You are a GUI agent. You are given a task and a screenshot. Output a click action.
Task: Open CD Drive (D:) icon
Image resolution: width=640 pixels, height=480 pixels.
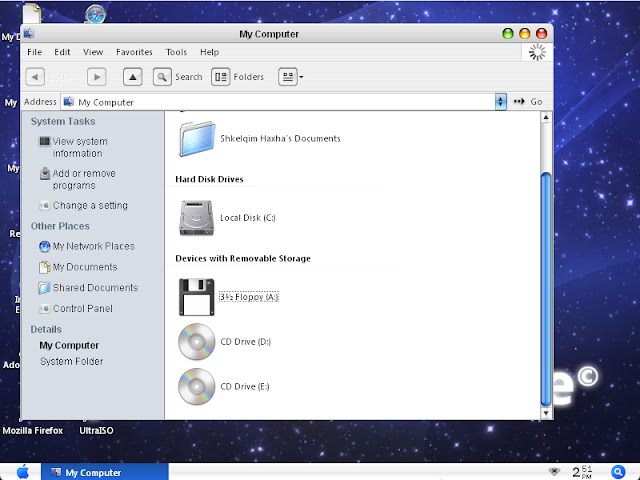197,342
